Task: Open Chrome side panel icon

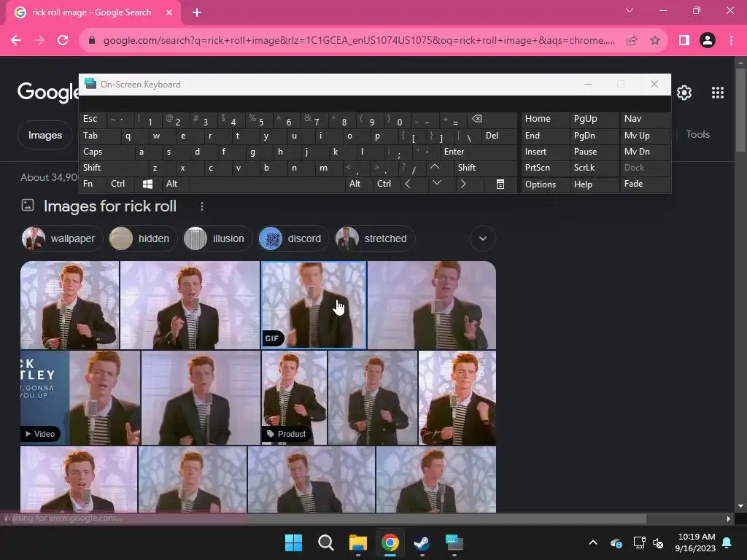Action: (x=684, y=41)
